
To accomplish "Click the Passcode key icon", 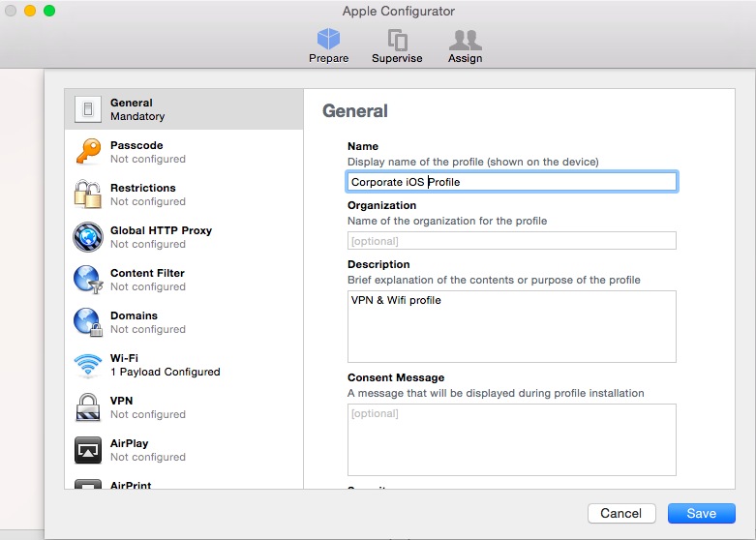I will click(x=88, y=152).
